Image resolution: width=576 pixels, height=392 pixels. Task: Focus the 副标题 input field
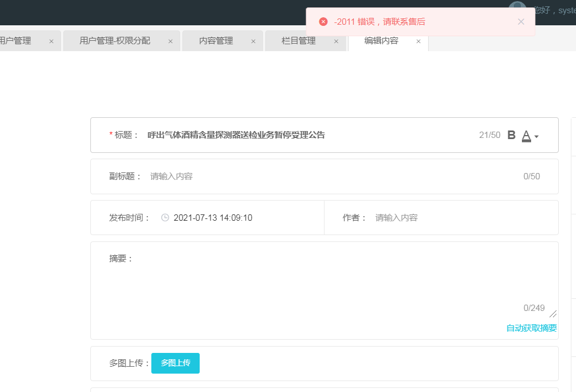328,176
